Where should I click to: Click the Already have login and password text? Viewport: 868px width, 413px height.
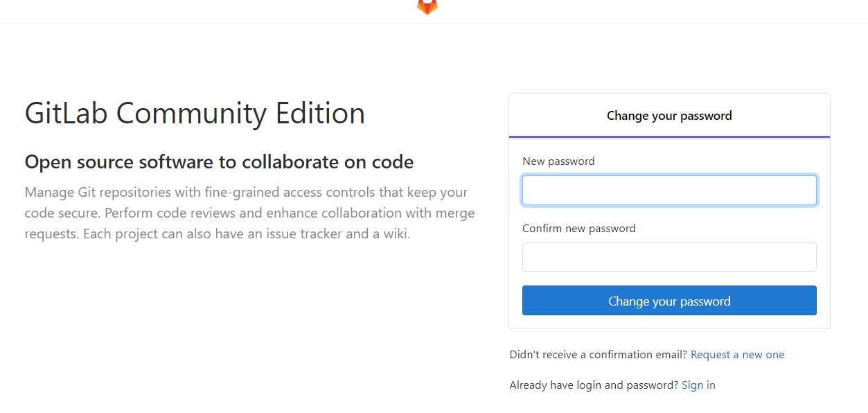click(594, 385)
